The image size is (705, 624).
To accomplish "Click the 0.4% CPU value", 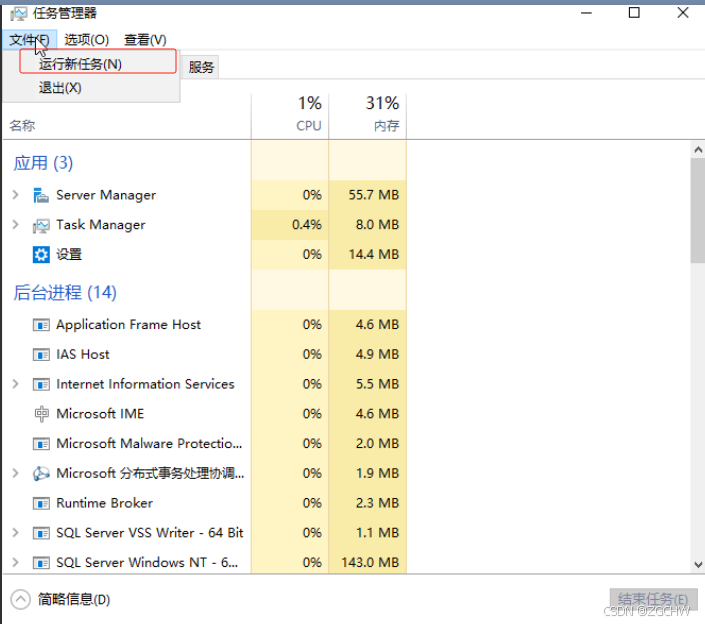I will (x=307, y=224).
